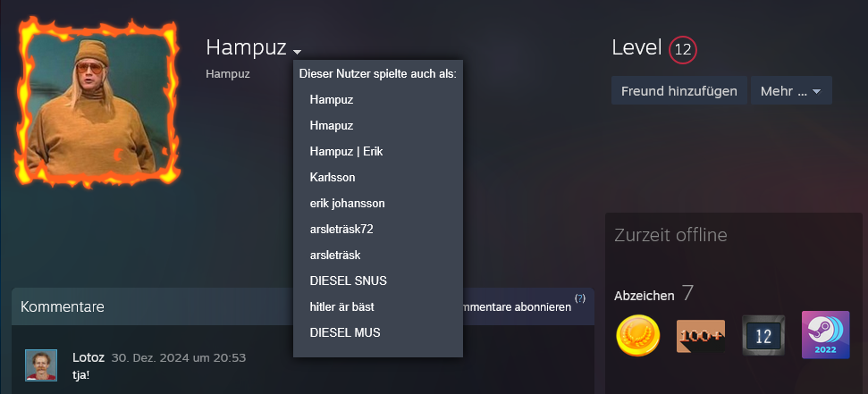Click the level 12 circle icon
868x394 pixels.
coord(682,50)
